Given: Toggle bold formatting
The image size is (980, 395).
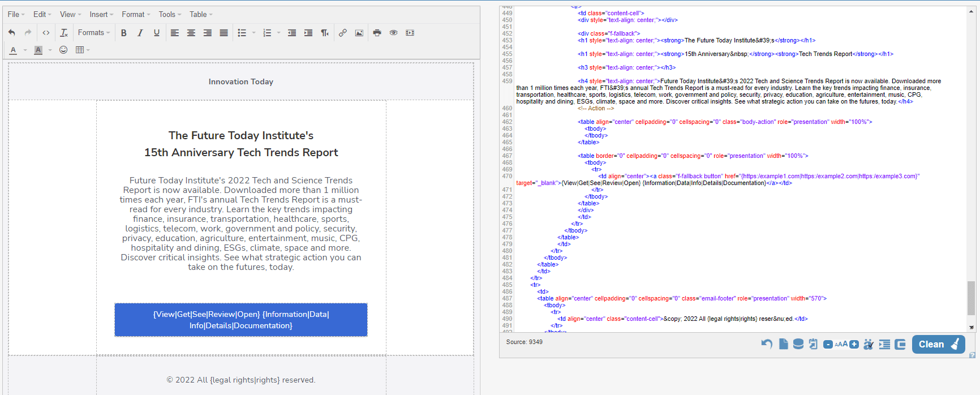Looking at the screenshot, I should (x=124, y=33).
